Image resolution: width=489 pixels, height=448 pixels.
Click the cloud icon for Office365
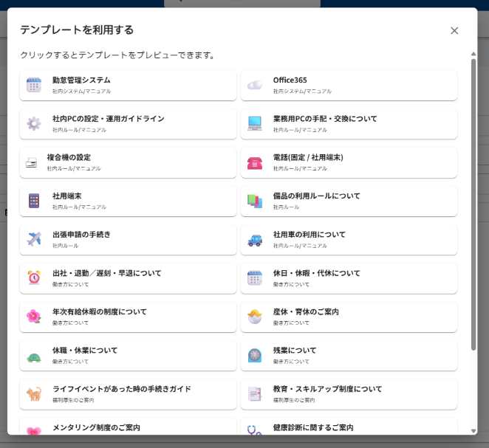pos(255,85)
